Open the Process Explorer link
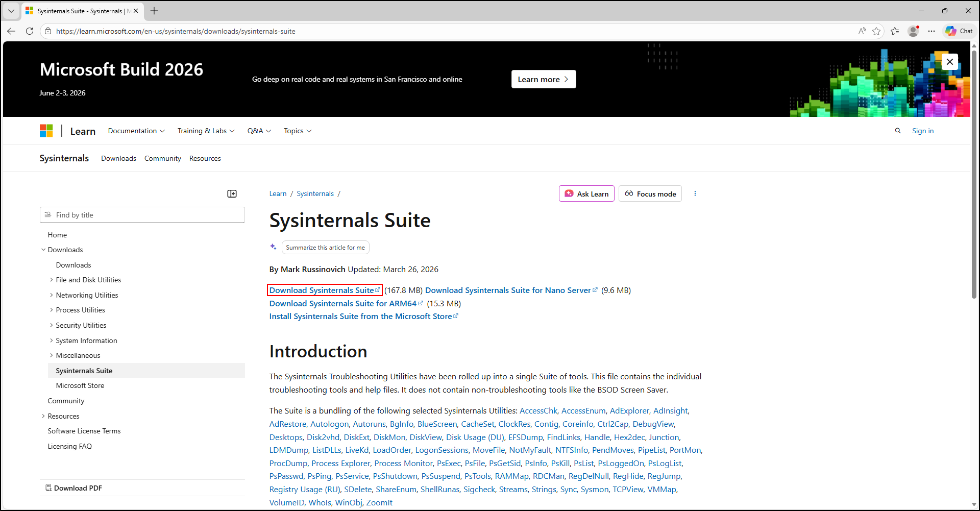Screen dimensions: 980x511 341,463
